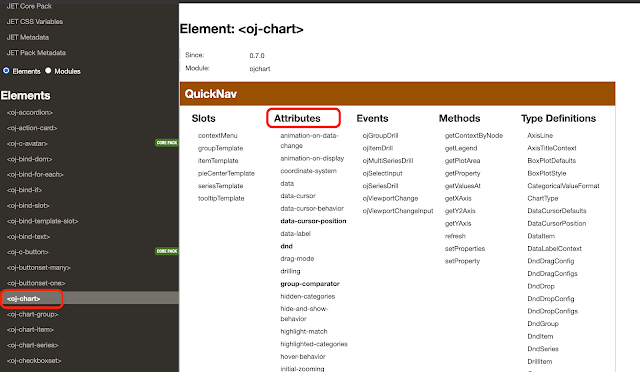Open hidden-categories attribute link
The image size is (640, 372).
click(x=308, y=296)
